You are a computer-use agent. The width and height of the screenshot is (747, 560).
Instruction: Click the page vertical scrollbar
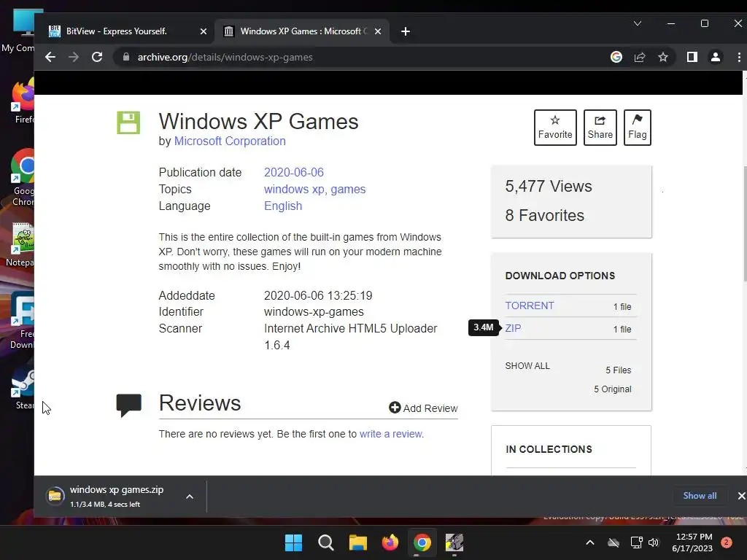tap(744, 224)
